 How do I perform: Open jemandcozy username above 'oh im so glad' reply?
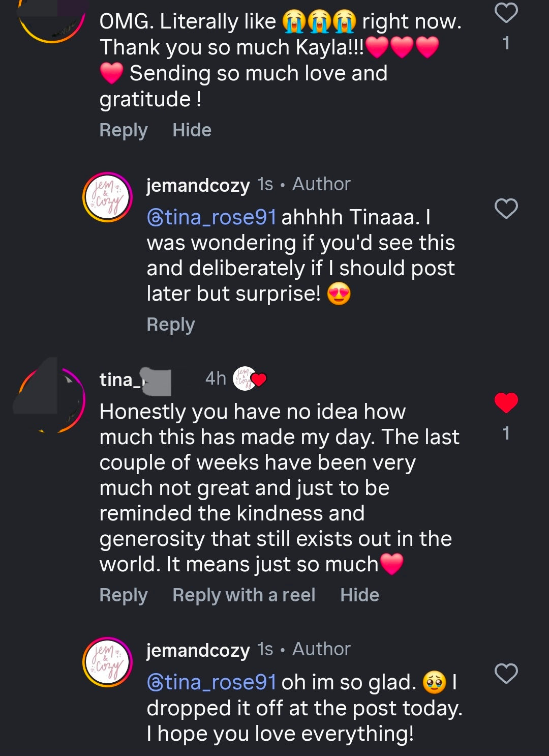[198, 650]
